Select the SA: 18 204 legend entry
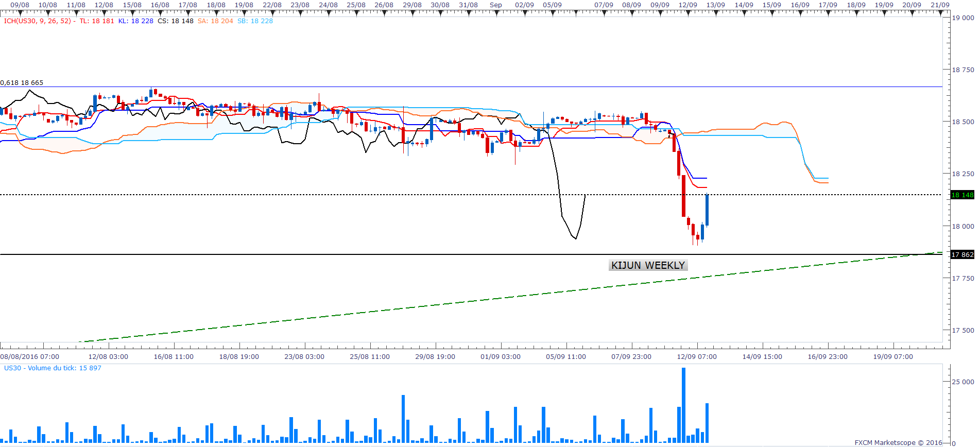Viewport: 980px width, 447px height. 215,21
